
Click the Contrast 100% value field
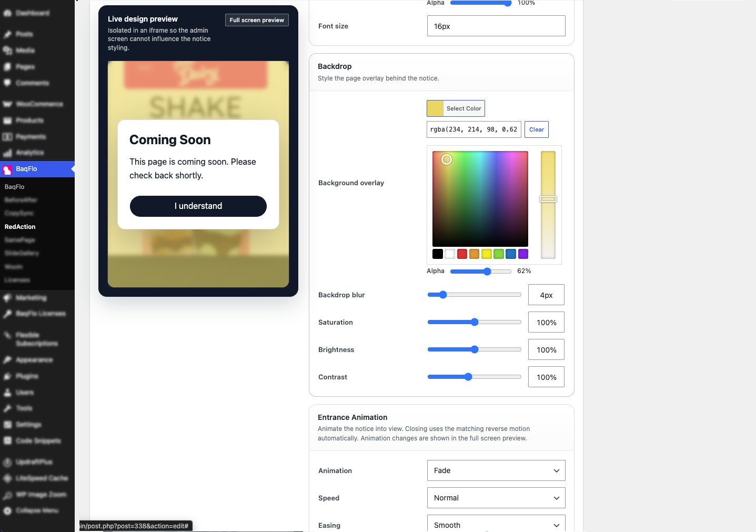coord(546,377)
